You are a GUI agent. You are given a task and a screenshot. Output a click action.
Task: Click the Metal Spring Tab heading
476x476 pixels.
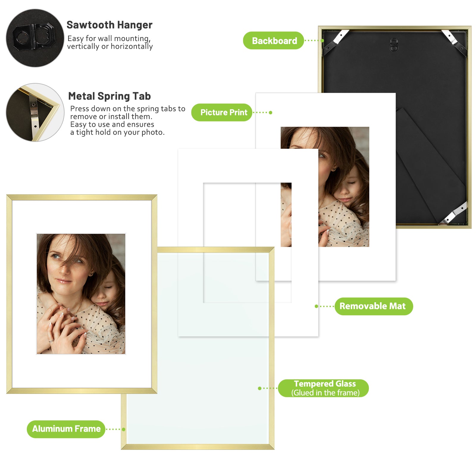[109, 96]
